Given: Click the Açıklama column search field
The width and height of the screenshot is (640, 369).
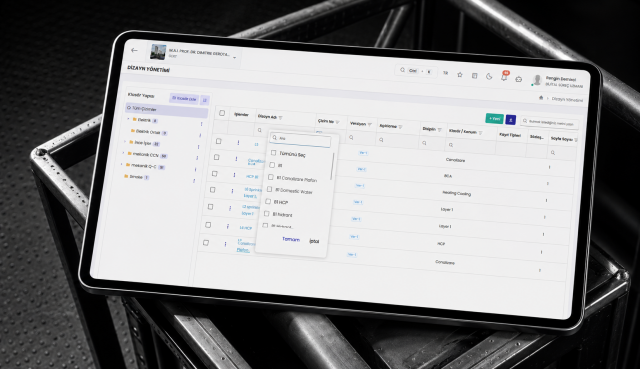Looking at the screenshot, I should [397, 140].
